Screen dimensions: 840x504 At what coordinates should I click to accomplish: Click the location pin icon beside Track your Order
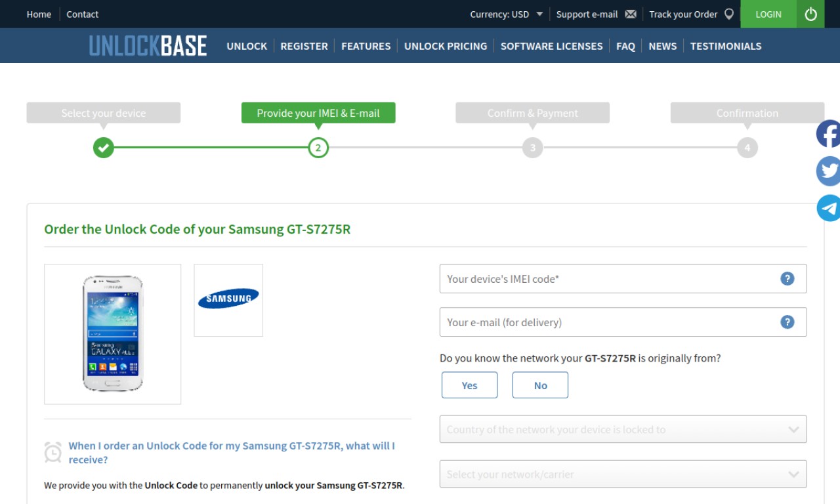point(728,14)
